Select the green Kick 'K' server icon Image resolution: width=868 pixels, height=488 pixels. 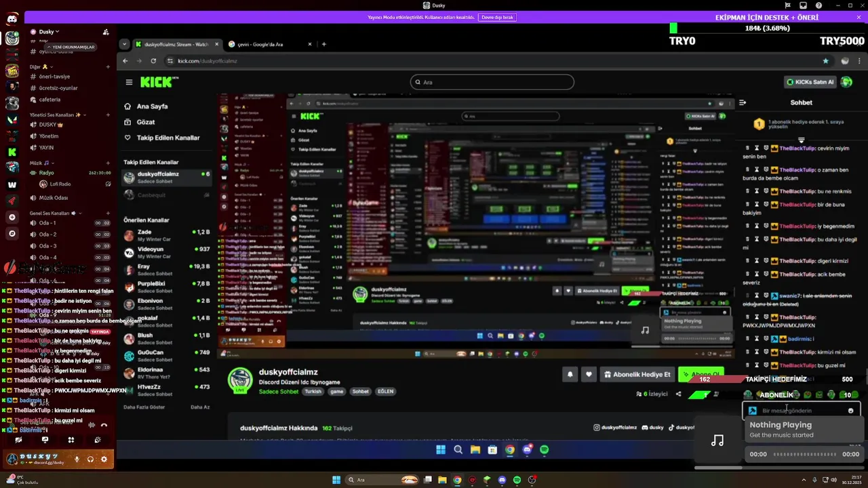click(12, 152)
